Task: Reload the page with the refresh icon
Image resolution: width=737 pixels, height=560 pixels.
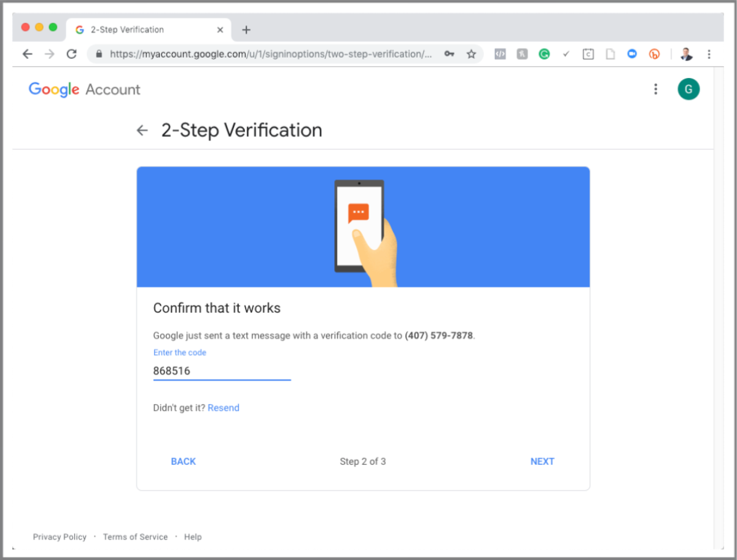Action: [71, 54]
